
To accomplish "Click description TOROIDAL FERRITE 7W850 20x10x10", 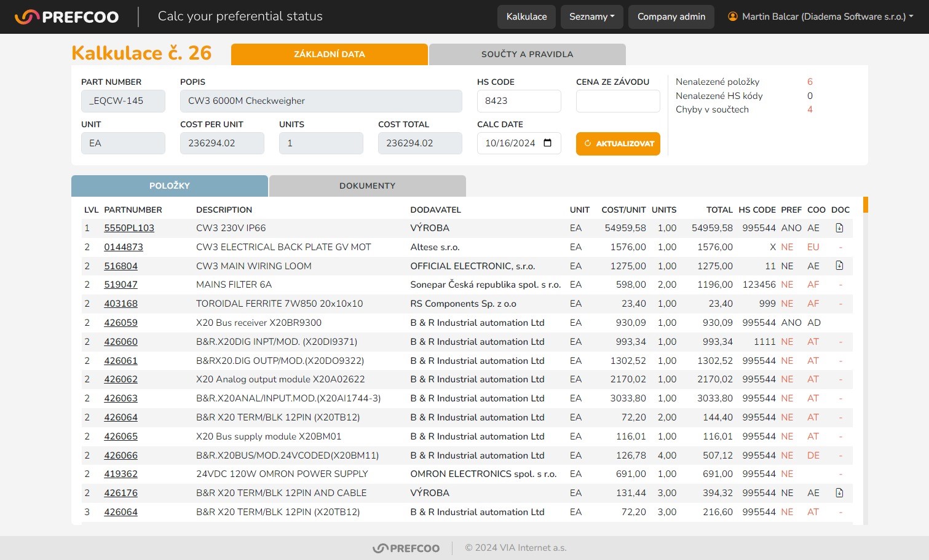I will pyautogui.click(x=279, y=304).
